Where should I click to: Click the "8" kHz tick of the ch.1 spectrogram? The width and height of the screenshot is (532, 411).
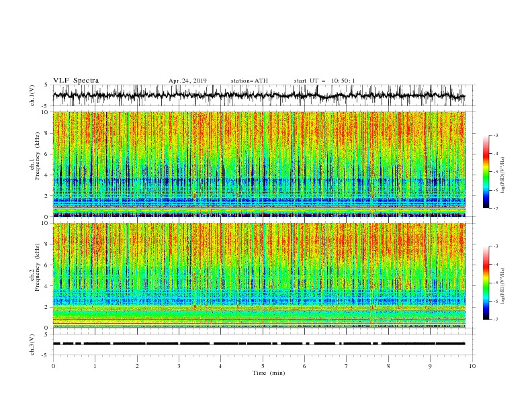[47, 133]
